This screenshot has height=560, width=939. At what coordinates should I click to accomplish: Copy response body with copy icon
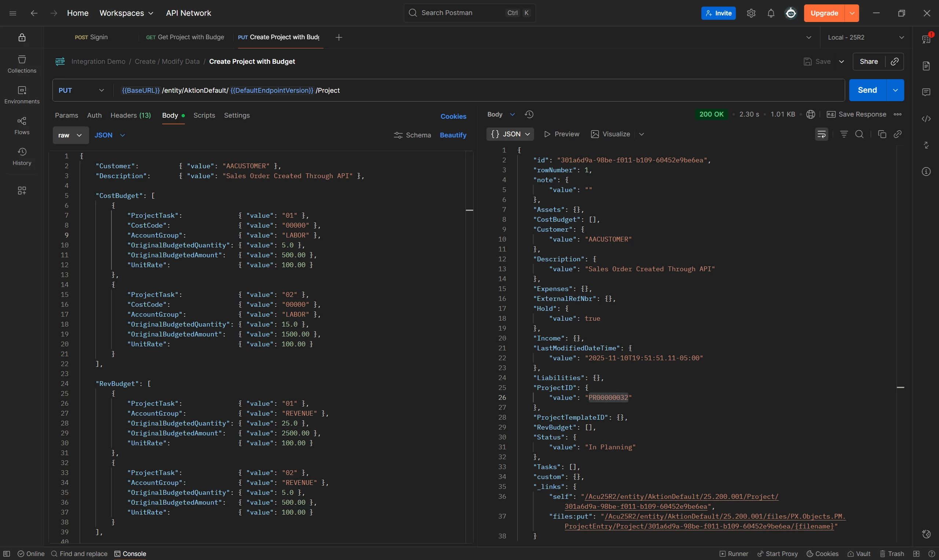pyautogui.click(x=882, y=135)
